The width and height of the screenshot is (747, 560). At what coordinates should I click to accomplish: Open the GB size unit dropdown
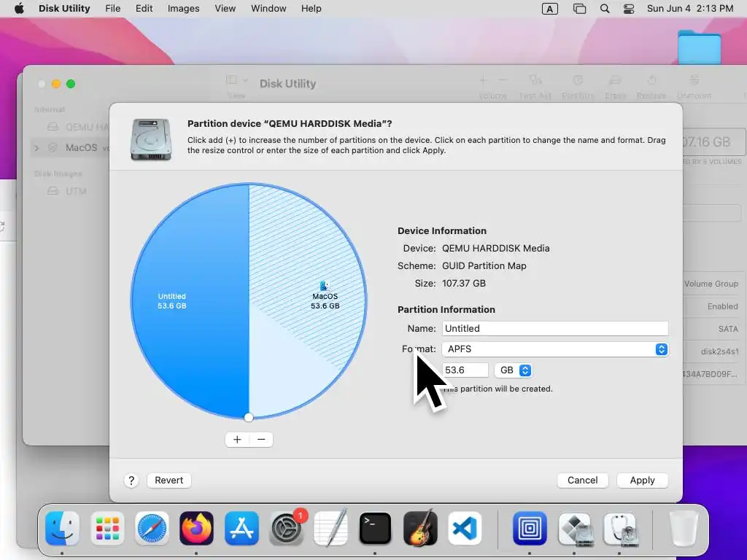pos(513,370)
